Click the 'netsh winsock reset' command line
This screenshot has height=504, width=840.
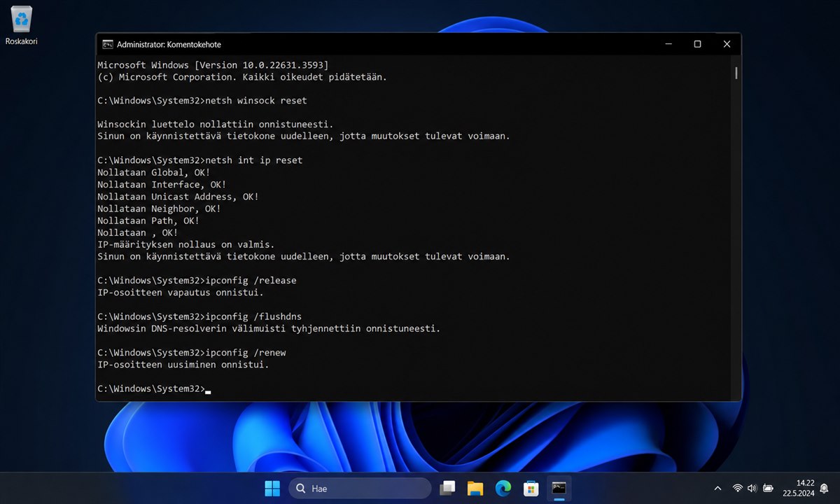click(202, 101)
